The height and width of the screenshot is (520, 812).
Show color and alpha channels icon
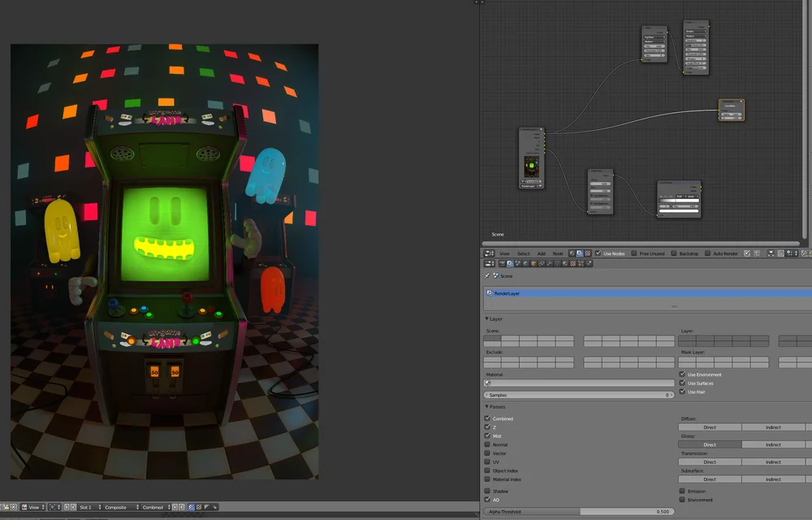point(191,507)
